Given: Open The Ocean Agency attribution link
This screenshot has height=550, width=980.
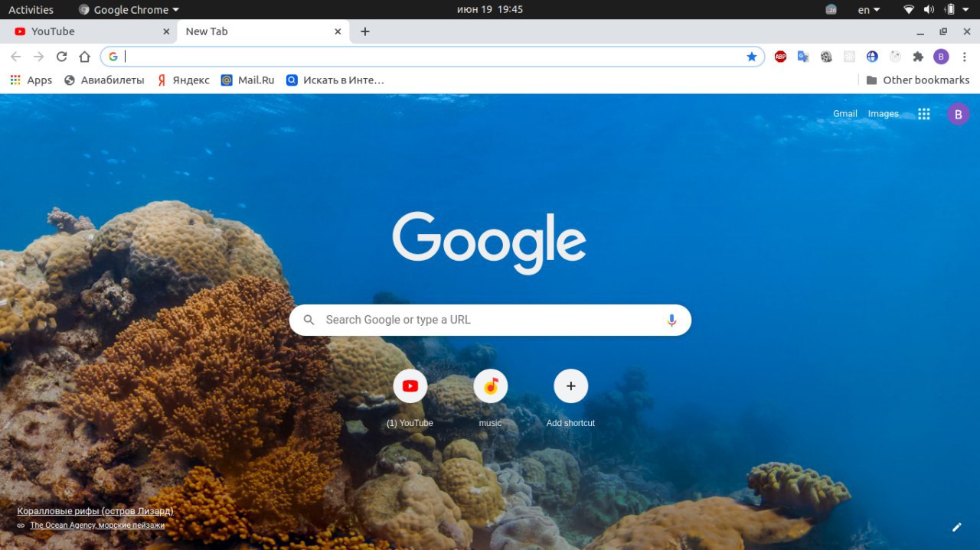Looking at the screenshot, I should (x=97, y=526).
